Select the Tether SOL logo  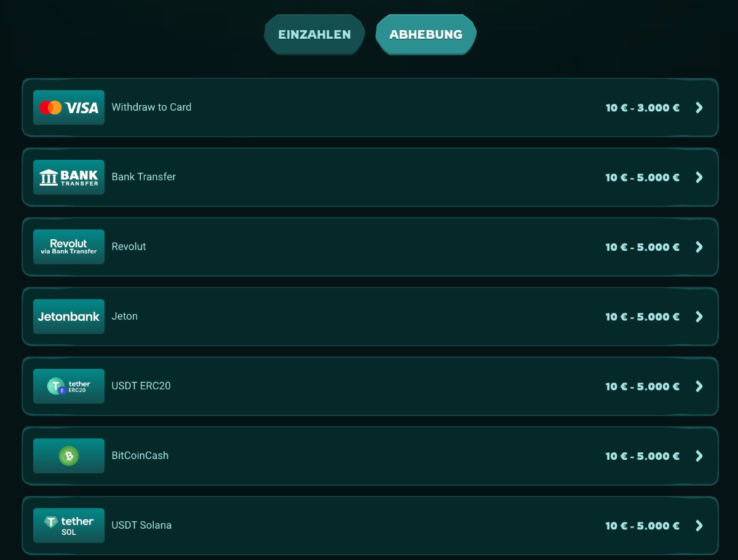69,526
